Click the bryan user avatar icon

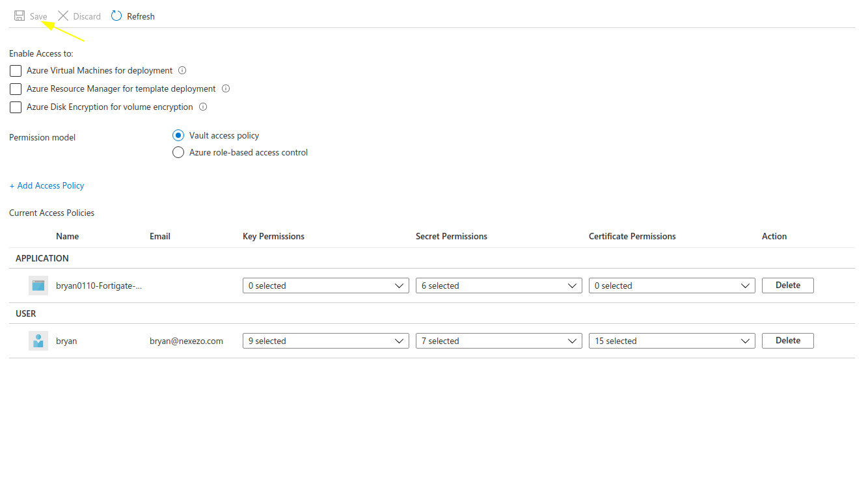click(38, 341)
